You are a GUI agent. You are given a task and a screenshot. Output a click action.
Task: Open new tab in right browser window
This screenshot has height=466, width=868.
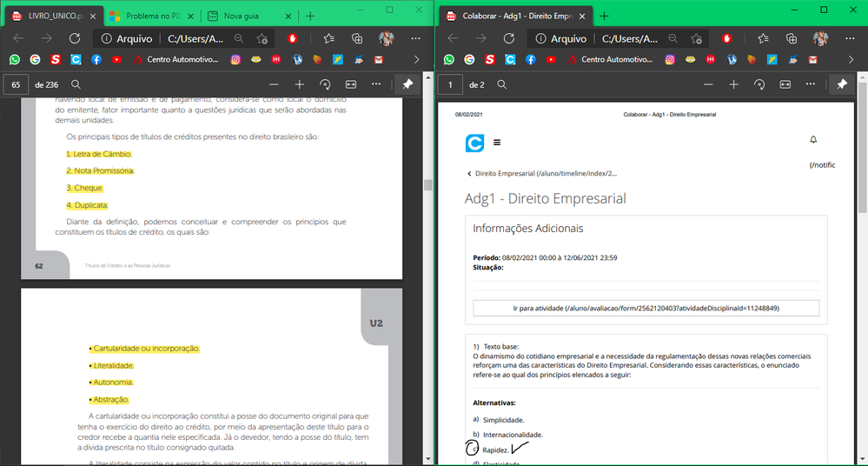[604, 16]
